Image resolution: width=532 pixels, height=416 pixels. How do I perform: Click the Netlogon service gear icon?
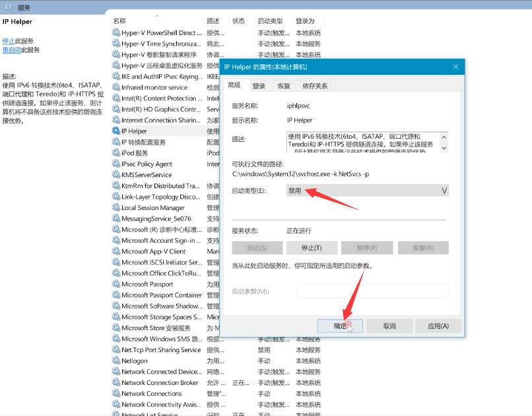116,361
